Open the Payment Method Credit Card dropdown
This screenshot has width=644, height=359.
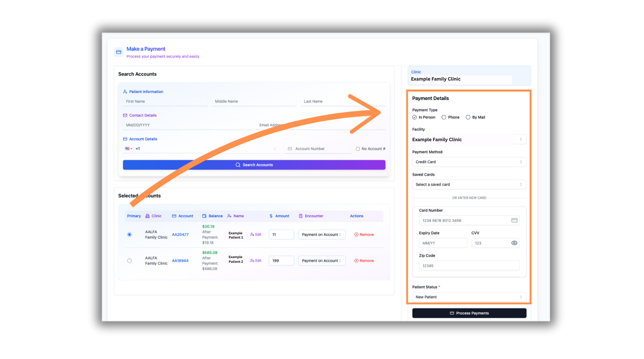(x=469, y=162)
